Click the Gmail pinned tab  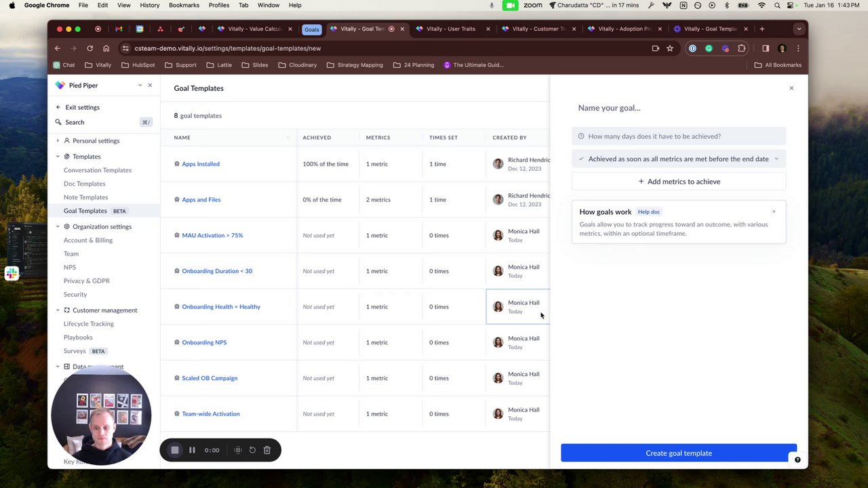pos(119,29)
